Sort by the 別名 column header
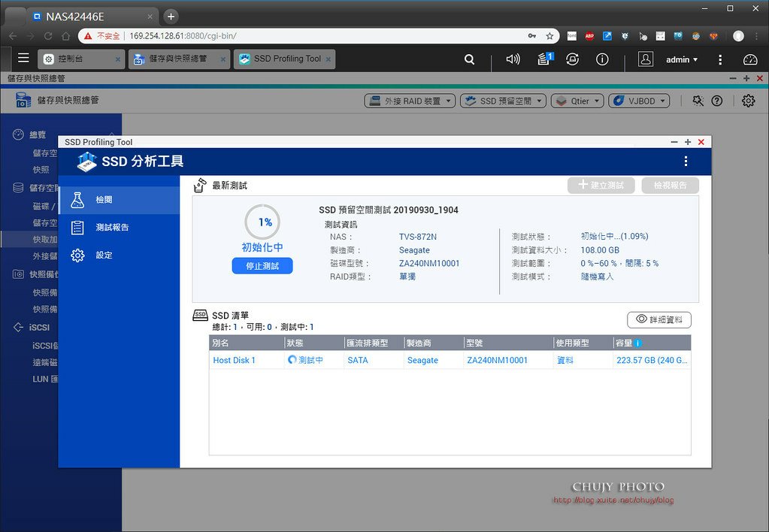This screenshot has height=532, width=769. [x=247, y=343]
